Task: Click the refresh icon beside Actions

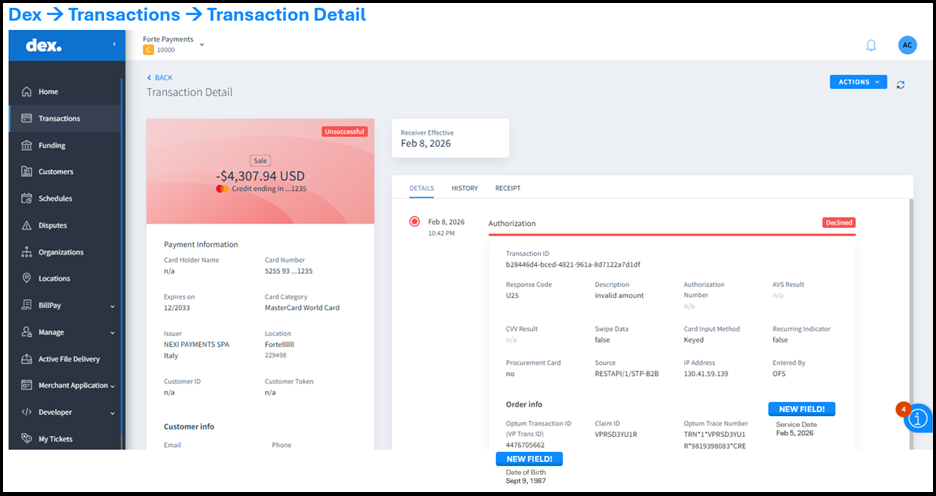Action: click(x=901, y=84)
